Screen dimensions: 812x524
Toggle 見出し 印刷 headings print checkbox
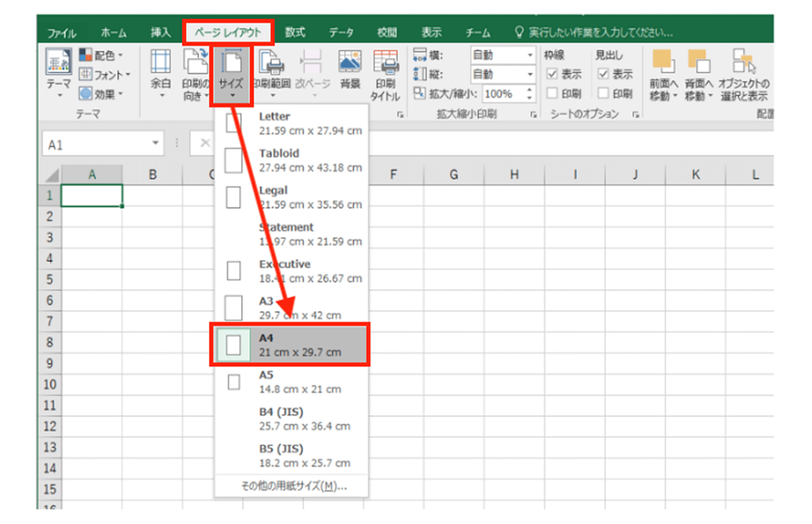(x=603, y=93)
